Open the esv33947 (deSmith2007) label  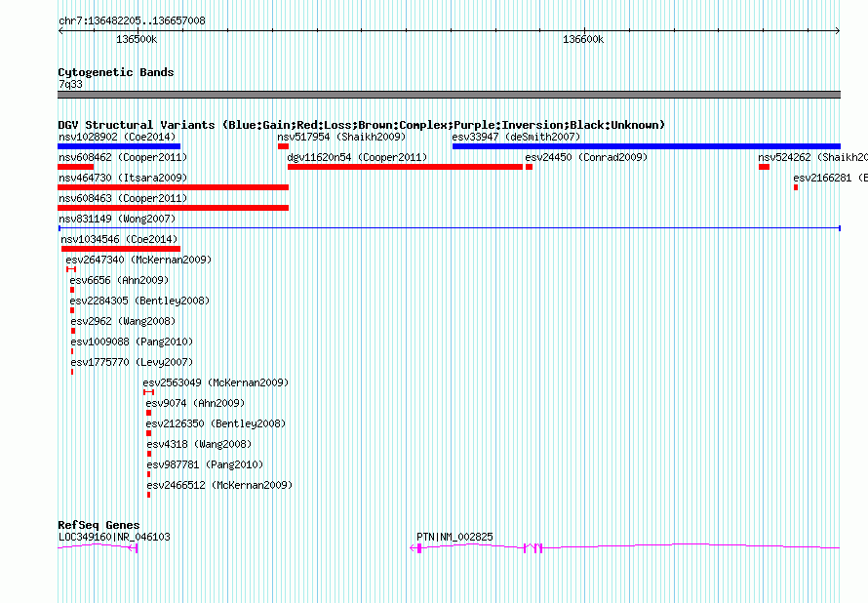pos(516,137)
